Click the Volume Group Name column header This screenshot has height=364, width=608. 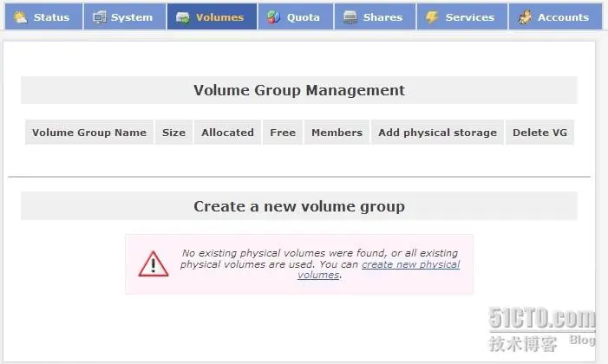[x=89, y=133]
